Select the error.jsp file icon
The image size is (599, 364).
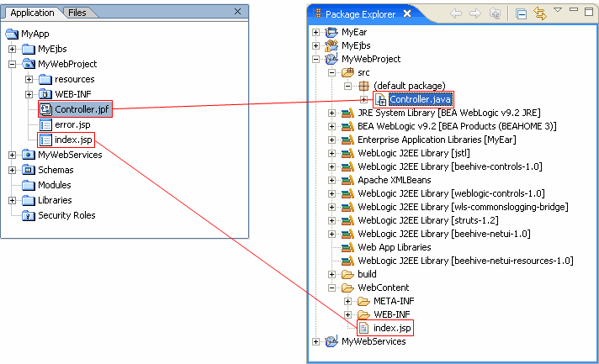pos(45,124)
